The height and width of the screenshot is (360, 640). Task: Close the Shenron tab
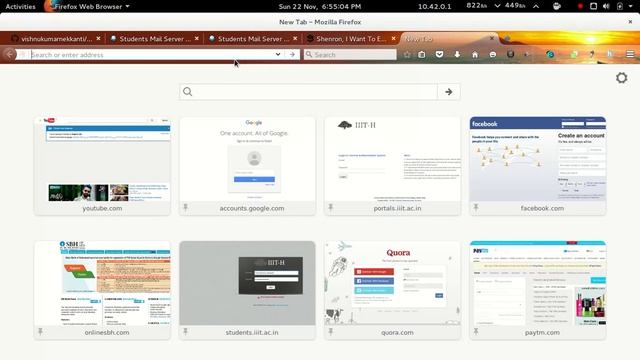click(393, 38)
